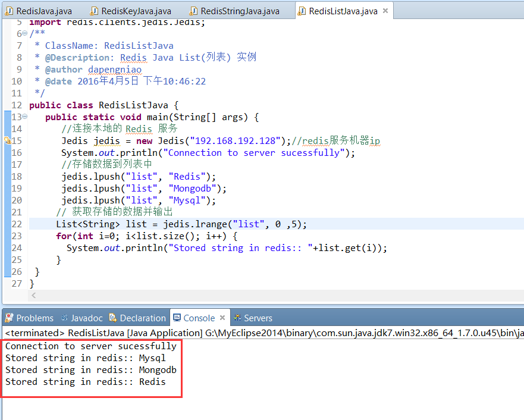Click the 'Stored string in redis:: Mysql' output line
524x420 pixels.
coord(86,358)
